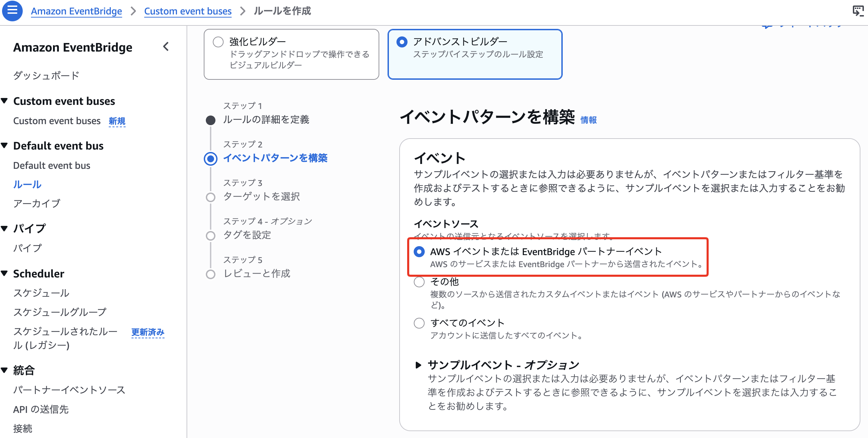Go to step 1 ルールの詳細を定義
868x438 pixels.
coord(266,120)
